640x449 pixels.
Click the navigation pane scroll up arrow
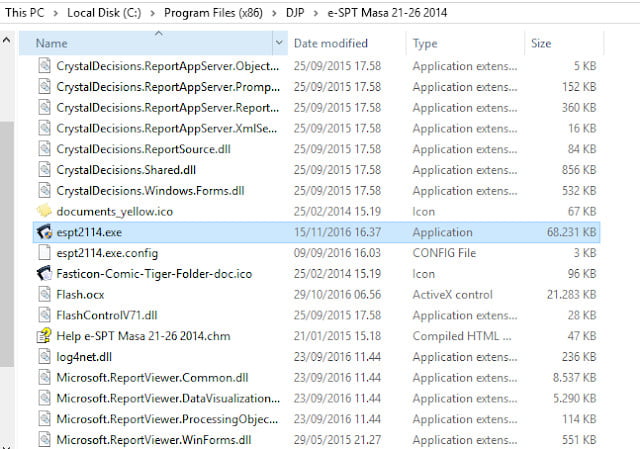coord(7,40)
